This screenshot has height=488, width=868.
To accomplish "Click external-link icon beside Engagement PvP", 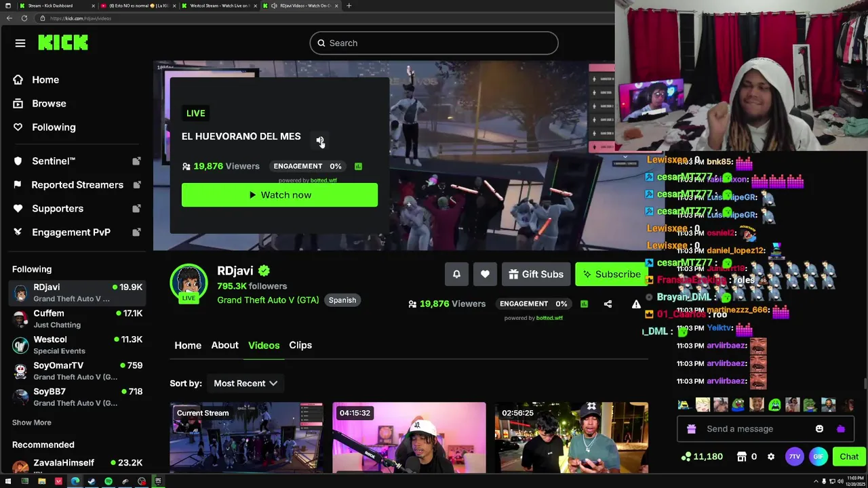I will 136,232.
